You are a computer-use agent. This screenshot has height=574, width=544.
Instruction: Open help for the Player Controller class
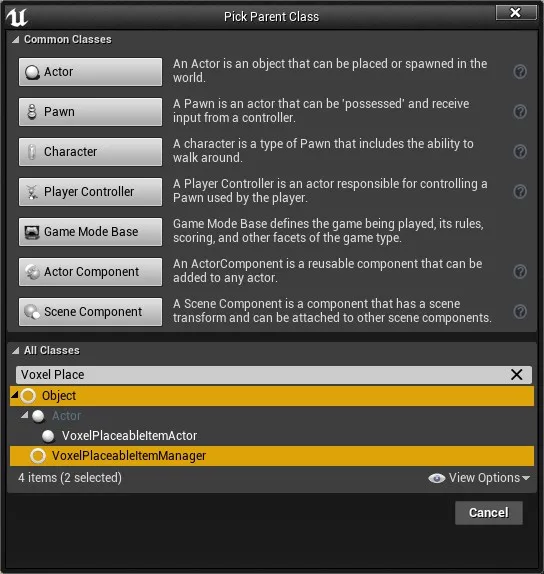tap(520, 191)
